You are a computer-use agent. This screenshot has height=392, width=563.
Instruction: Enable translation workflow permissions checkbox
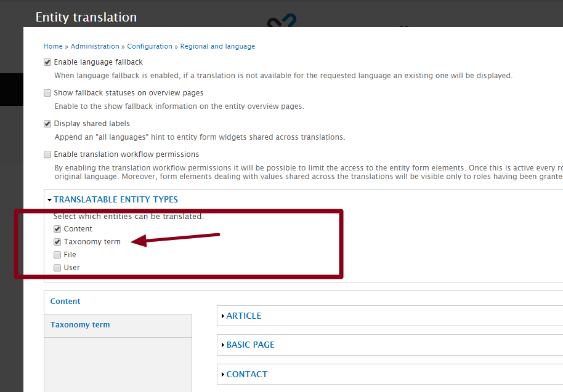(47, 154)
